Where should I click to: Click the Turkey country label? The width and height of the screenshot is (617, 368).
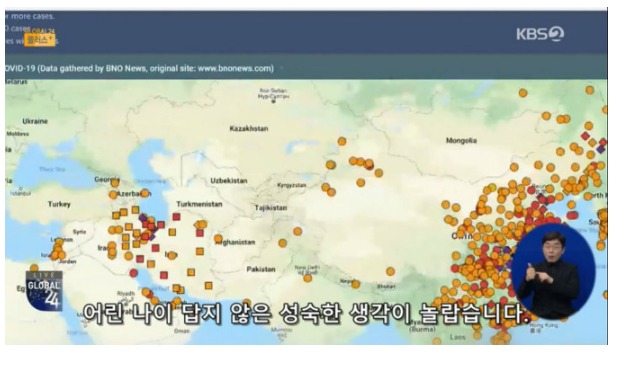point(59,204)
